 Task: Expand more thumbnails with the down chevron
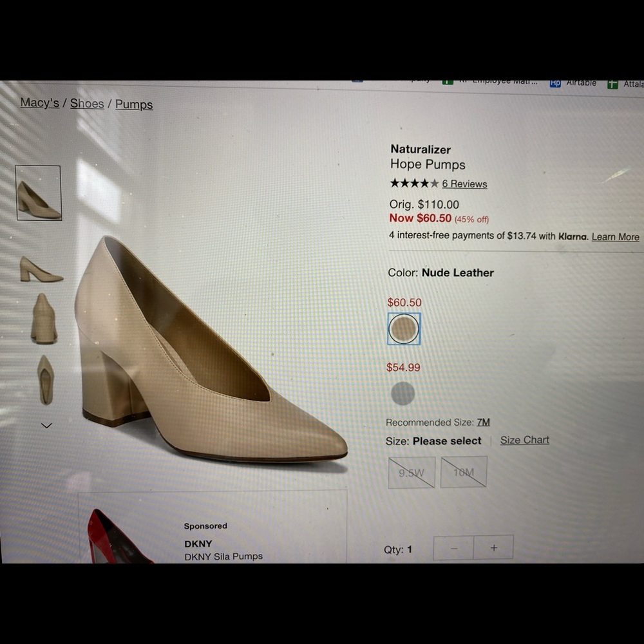pyautogui.click(x=46, y=426)
